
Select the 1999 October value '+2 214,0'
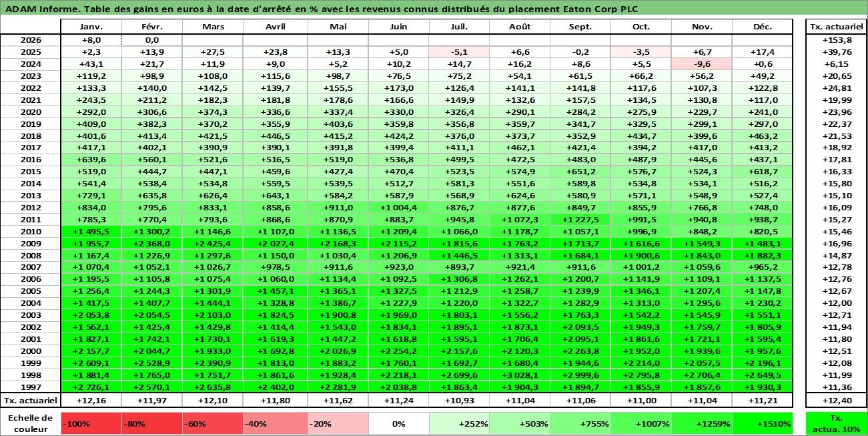[x=641, y=363]
